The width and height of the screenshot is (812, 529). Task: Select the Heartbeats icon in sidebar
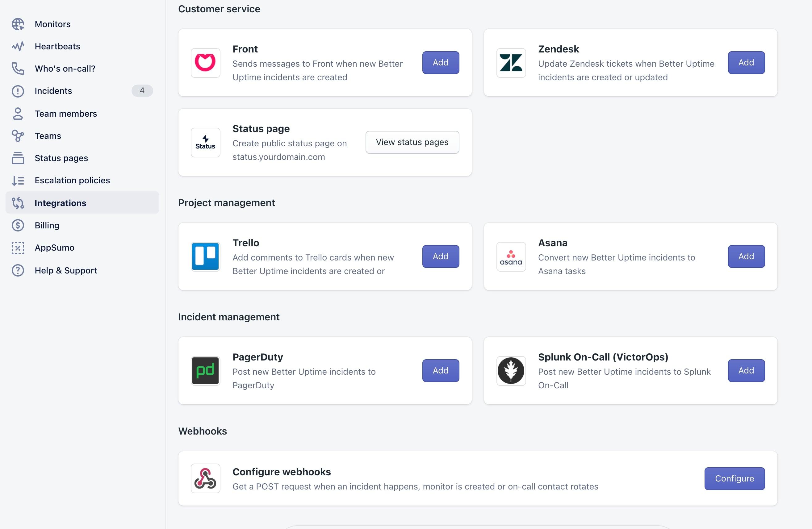pyautogui.click(x=18, y=46)
